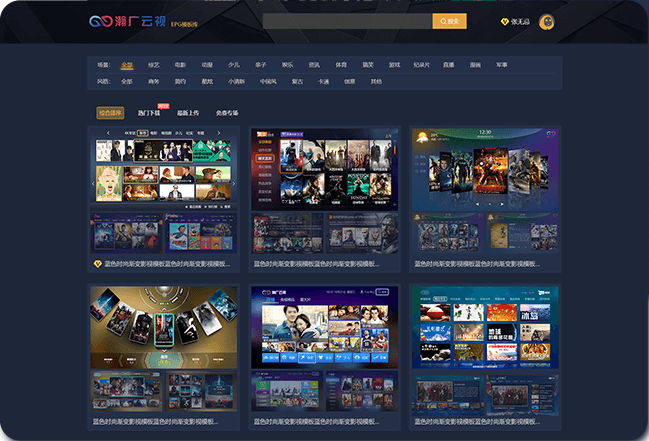The image size is (649, 441).
Task: Filter scene by 漫画
Action: [x=475, y=65]
